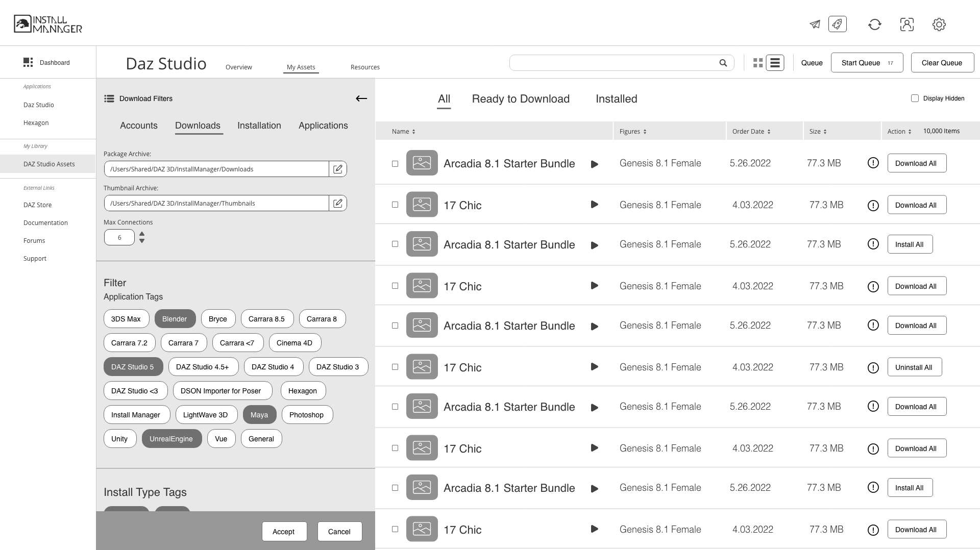Expand the last 17 Chic row arrow
Image resolution: width=980 pixels, height=550 pixels.
coord(594,529)
